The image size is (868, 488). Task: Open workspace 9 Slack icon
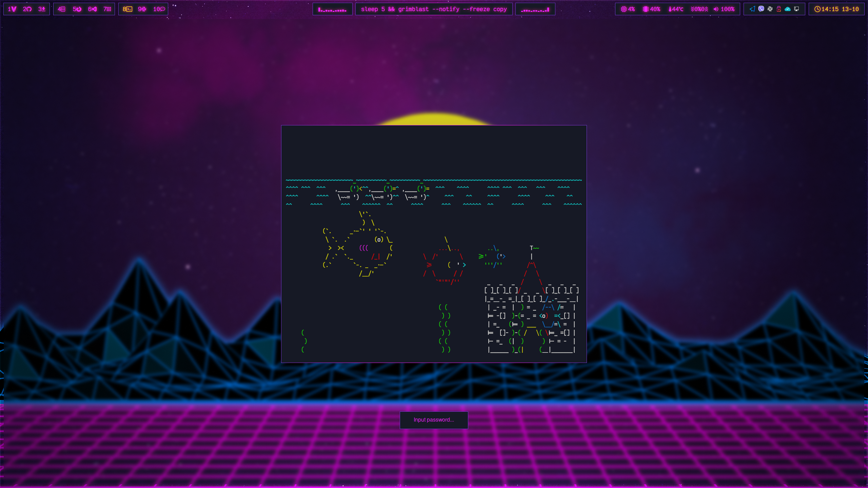click(x=142, y=9)
